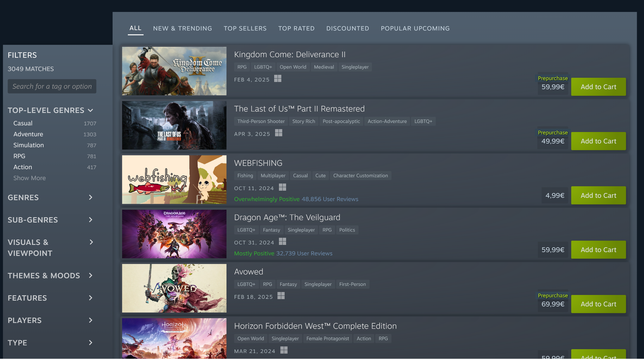The height and width of the screenshot is (359, 644).
Task: Expand the Sub-Genres filter section
Action: pos(91,220)
